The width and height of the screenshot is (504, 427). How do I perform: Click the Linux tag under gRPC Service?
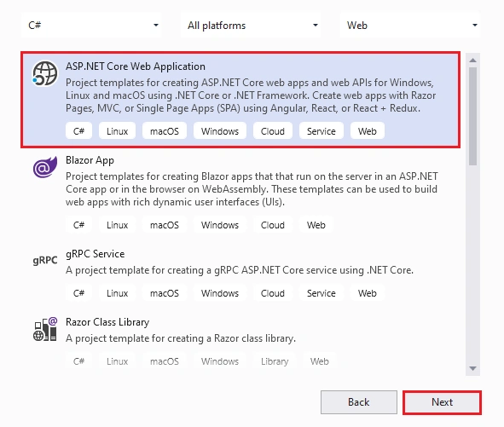click(118, 292)
